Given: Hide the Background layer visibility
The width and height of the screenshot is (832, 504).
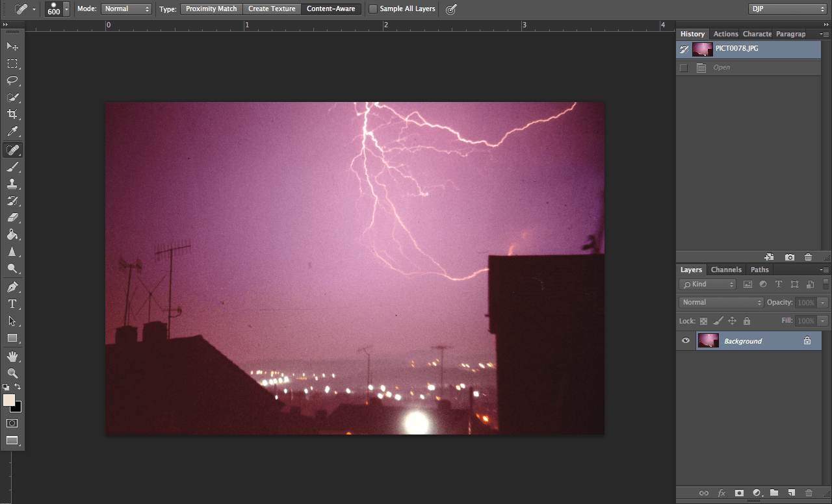Looking at the screenshot, I should click(x=685, y=340).
